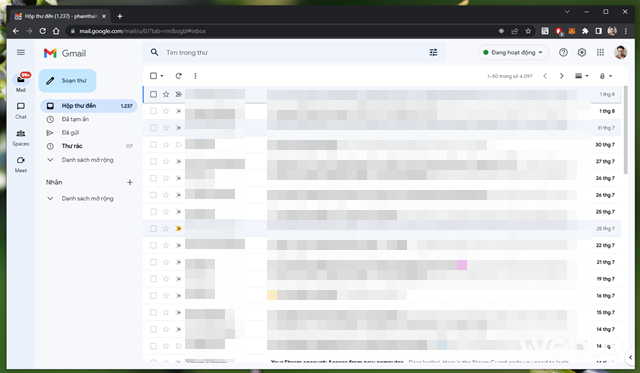Open Google account avatar in Gmail

coord(620,52)
